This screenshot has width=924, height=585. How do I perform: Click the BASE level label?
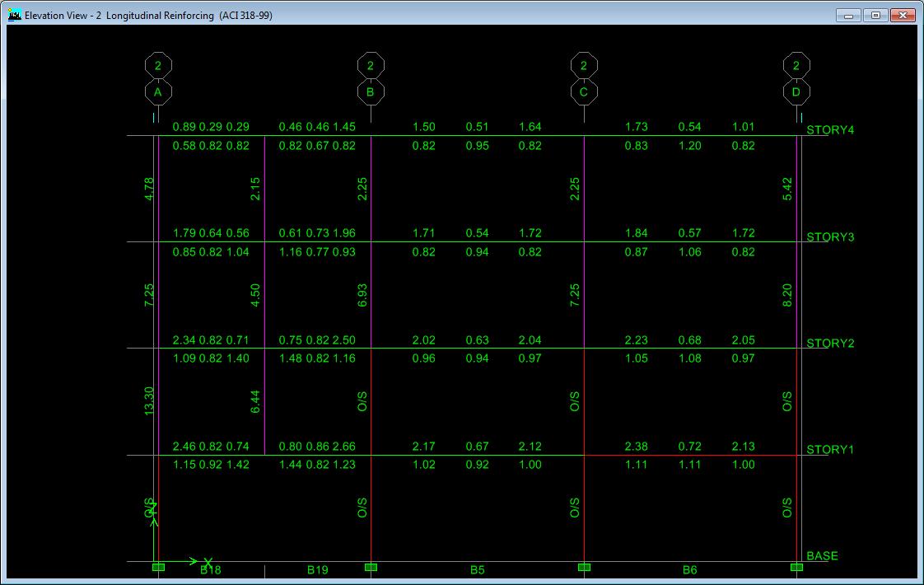(x=822, y=556)
